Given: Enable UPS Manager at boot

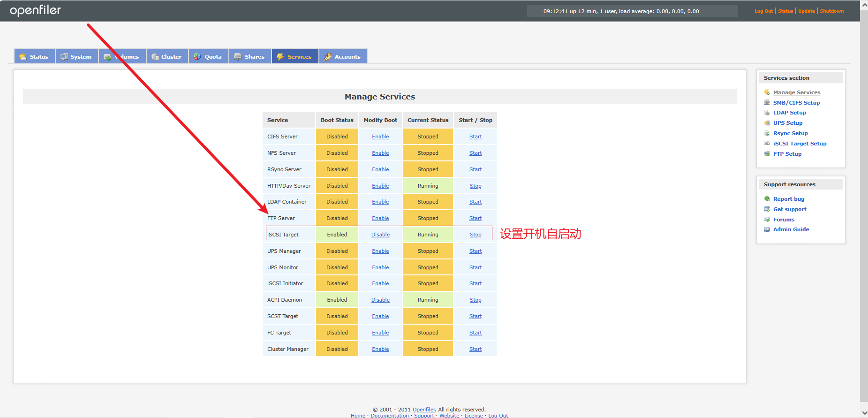Looking at the screenshot, I should (x=380, y=251).
